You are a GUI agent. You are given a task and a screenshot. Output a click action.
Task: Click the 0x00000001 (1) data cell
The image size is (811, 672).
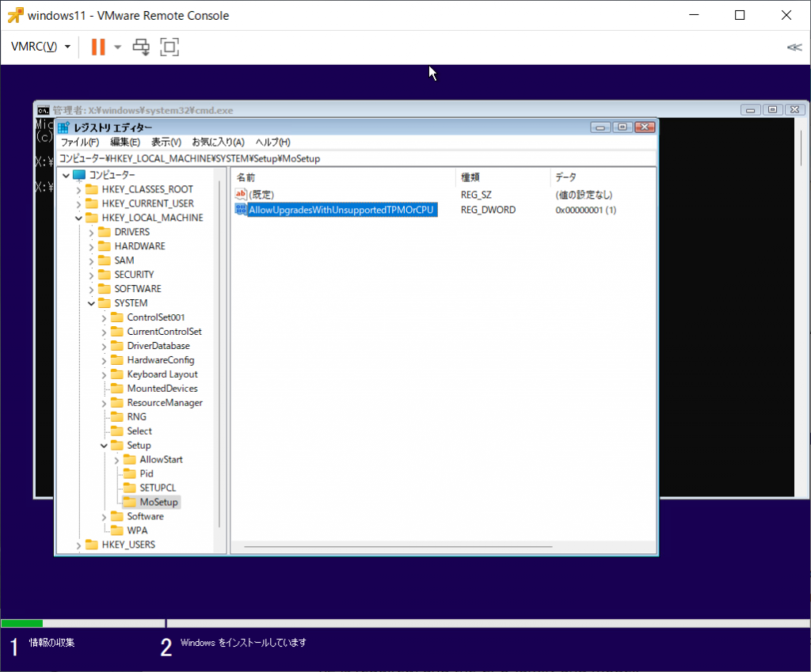pyautogui.click(x=585, y=210)
